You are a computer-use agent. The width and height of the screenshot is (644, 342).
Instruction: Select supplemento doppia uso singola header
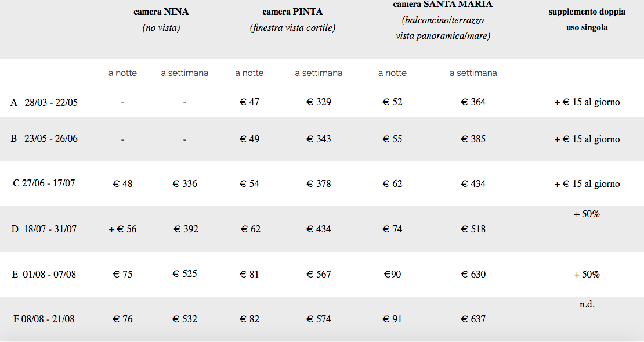(x=587, y=19)
